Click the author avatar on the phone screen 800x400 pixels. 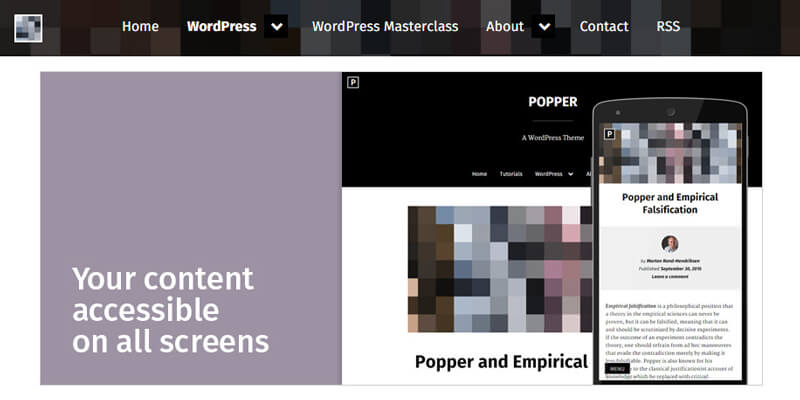(670, 244)
